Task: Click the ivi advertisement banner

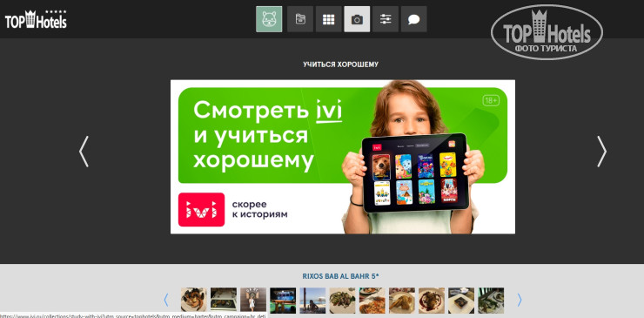Action: [343, 157]
